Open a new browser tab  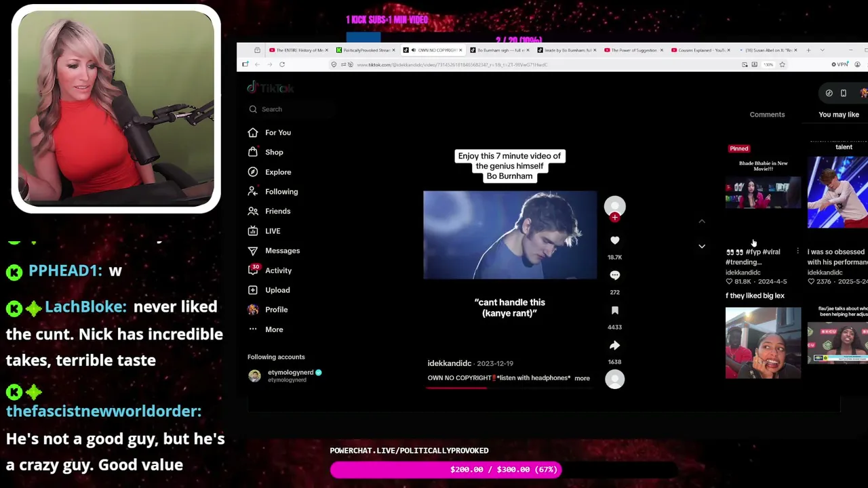[x=809, y=50]
